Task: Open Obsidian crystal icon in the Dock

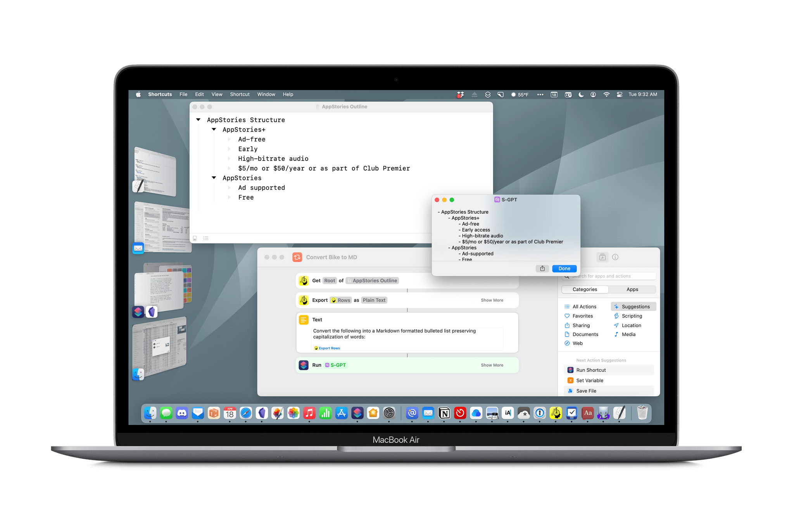Action: [262, 413]
